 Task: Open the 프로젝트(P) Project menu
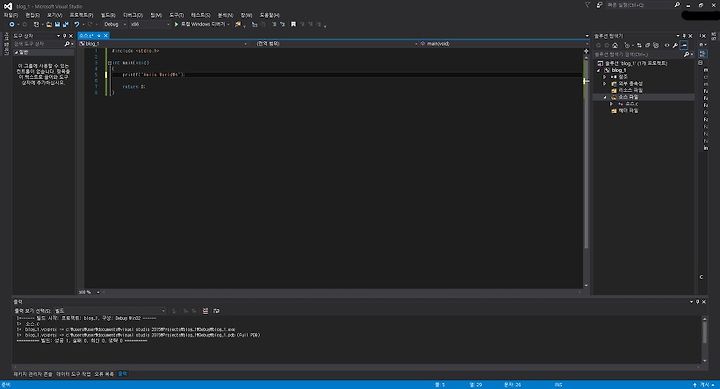tap(81, 15)
